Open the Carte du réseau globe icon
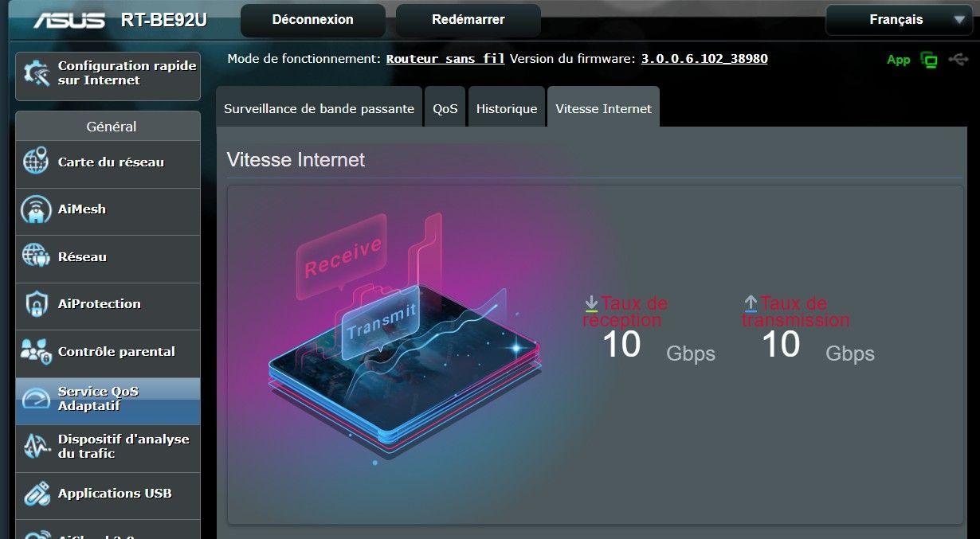The width and height of the screenshot is (980, 539). [36, 161]
